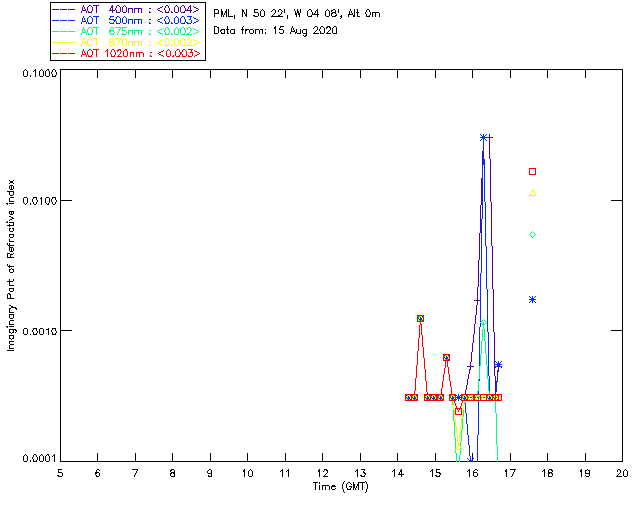Click the PML station location text
Screen dimensions: 640x512
pyautogui.click(x=297, y=14)
